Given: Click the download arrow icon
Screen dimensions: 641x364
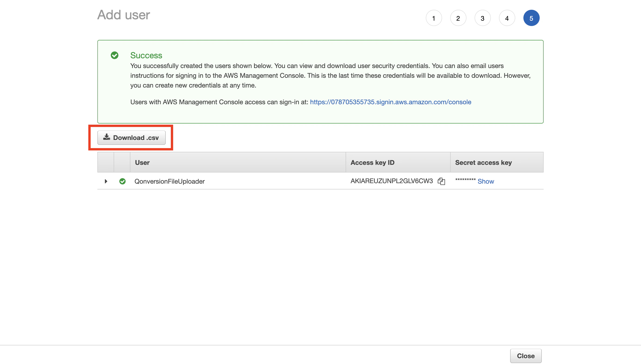Looking at the screenshot, I should pyautogui.click(x=107, y=137).
